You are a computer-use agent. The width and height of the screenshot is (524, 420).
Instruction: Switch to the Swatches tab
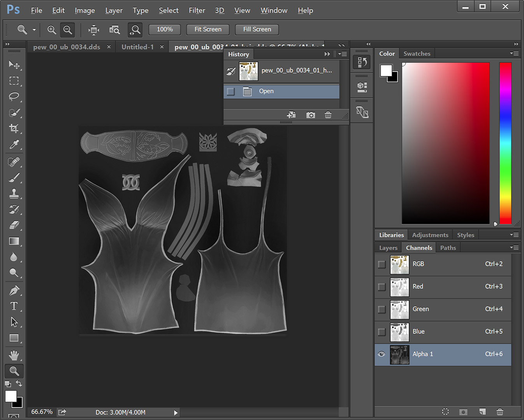point(417,54)
